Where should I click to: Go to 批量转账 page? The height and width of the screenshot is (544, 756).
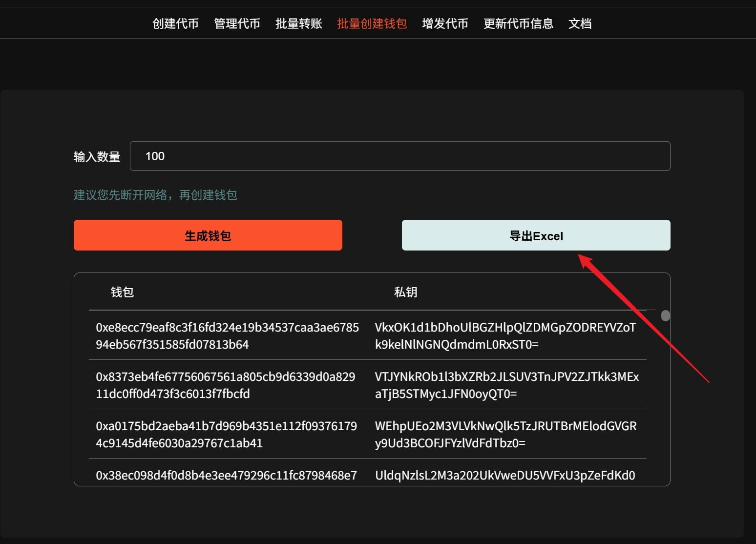point(298,23)
